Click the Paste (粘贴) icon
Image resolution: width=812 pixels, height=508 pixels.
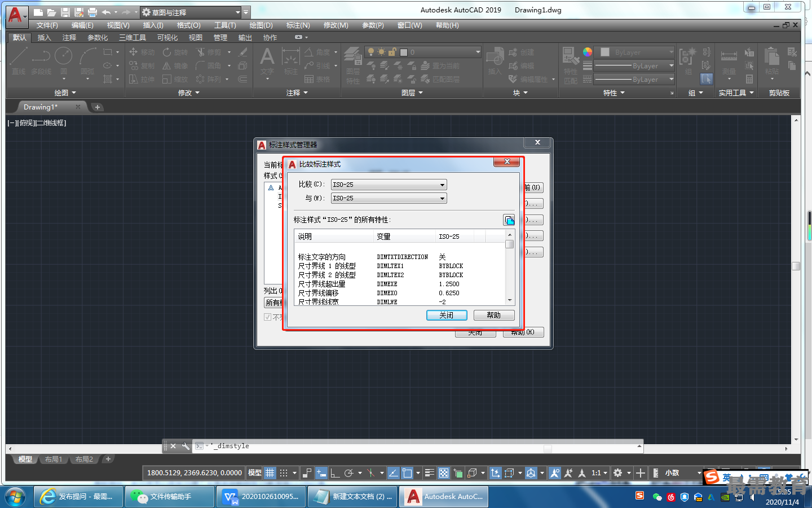point(772,61)
